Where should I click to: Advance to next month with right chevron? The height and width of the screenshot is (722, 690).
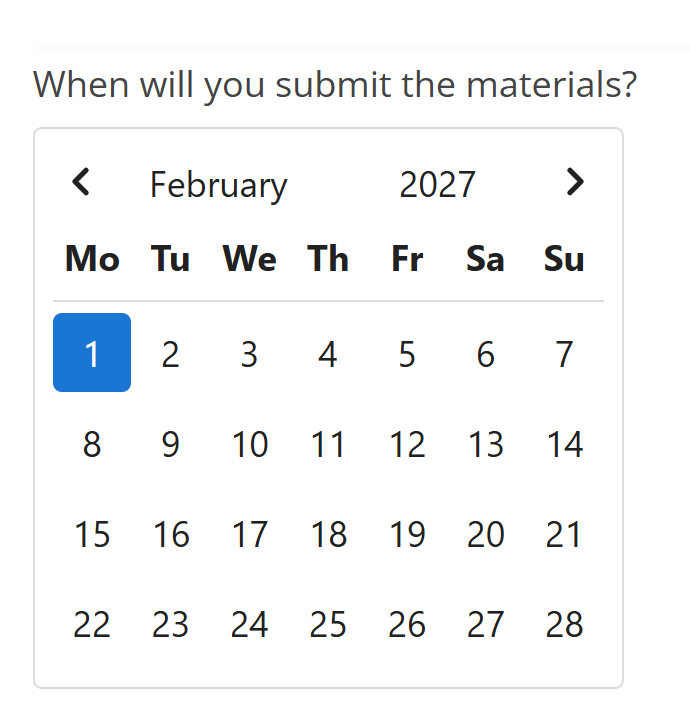click(575, 182)
